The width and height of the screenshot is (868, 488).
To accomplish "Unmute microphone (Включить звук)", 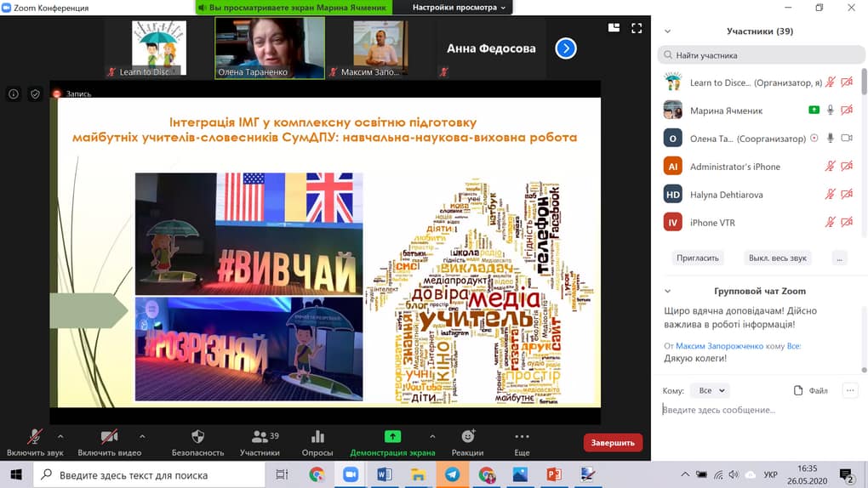I will (35, 442).
